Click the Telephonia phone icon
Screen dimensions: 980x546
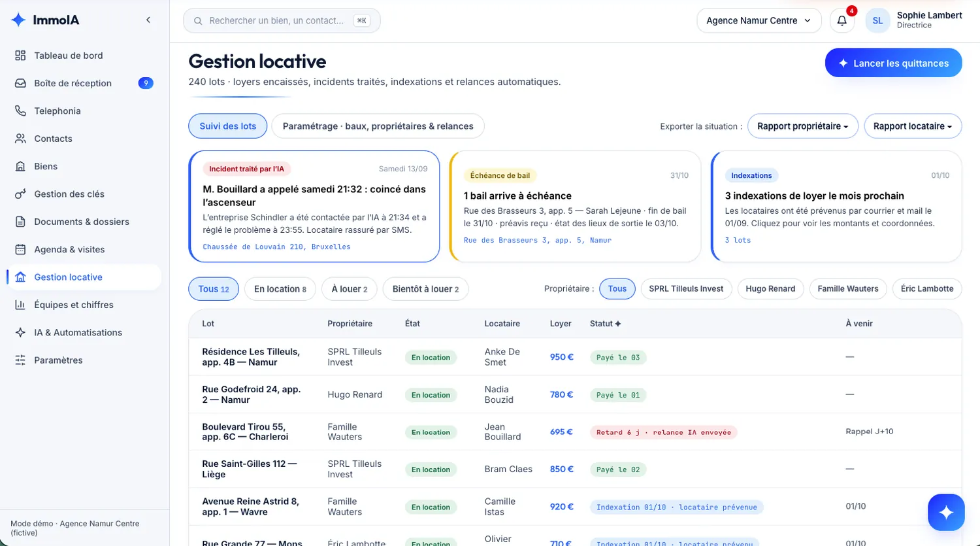[20, 111]
